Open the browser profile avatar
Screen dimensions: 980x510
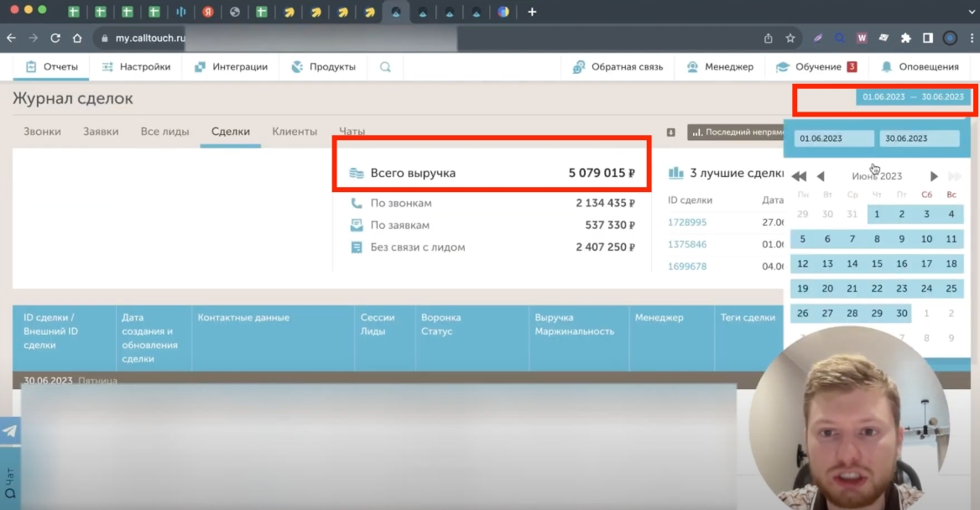tap(950, 38)
